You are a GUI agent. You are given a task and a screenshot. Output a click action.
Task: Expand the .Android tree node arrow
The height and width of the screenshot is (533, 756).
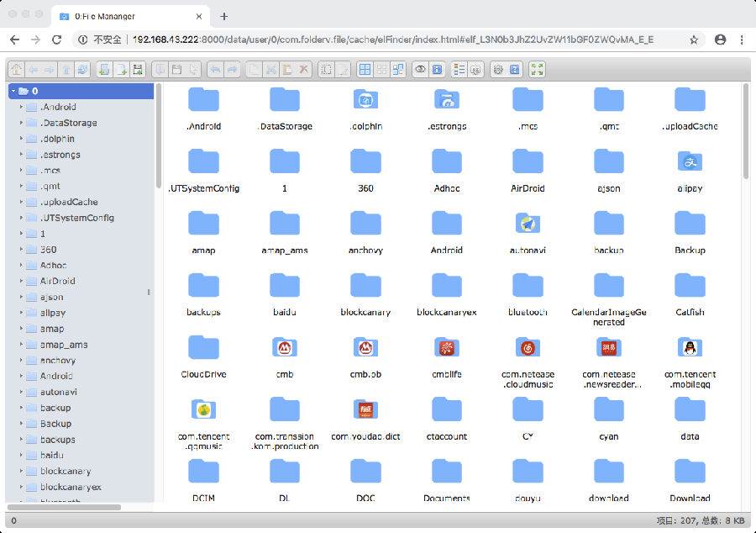click(x=21, y=107)
